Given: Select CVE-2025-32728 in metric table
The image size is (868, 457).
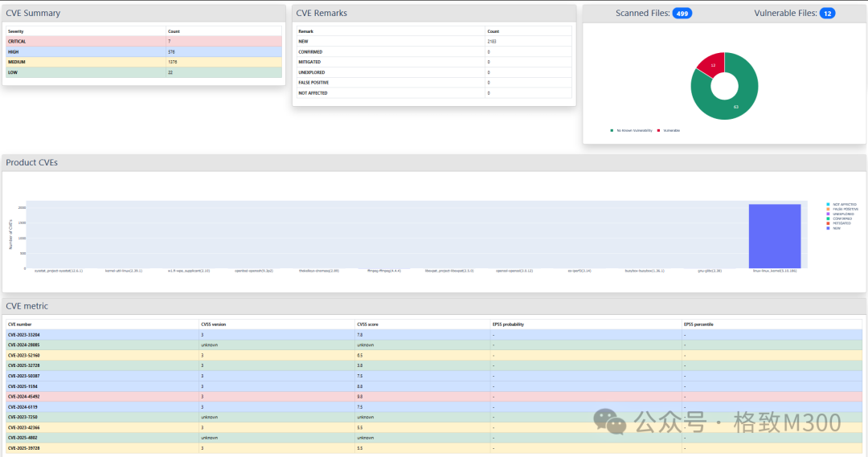Looking at the screenshot, I should tap(434, 365).
